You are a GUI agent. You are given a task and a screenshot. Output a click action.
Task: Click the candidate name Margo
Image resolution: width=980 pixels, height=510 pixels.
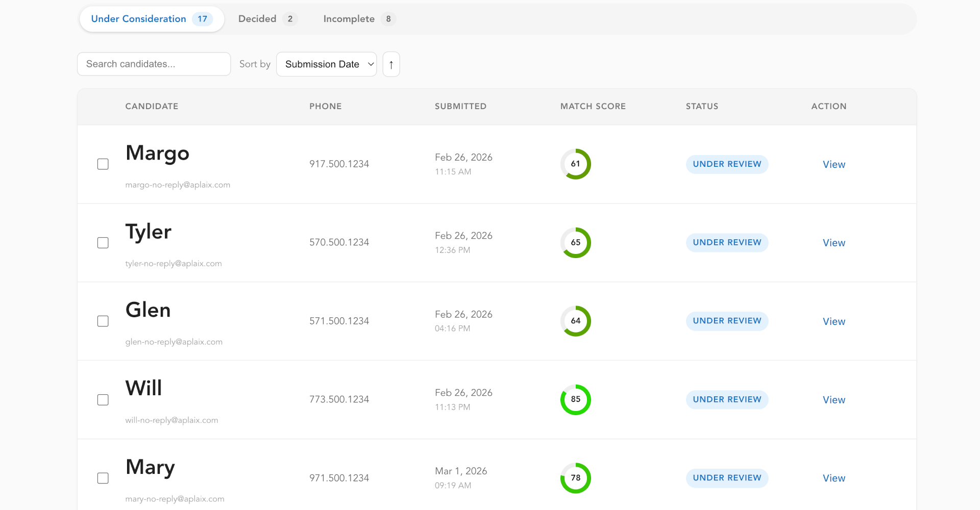(x=157, y=153)
